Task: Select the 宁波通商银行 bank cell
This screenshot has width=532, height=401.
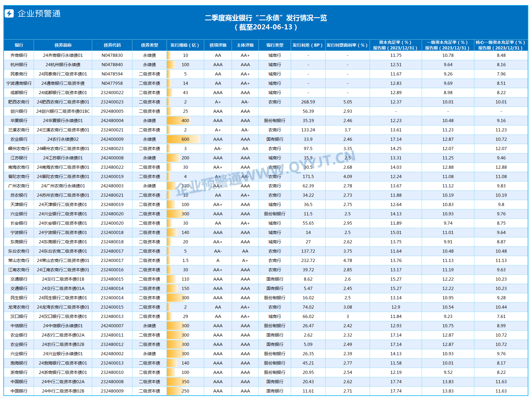Action: click(19, 83)
